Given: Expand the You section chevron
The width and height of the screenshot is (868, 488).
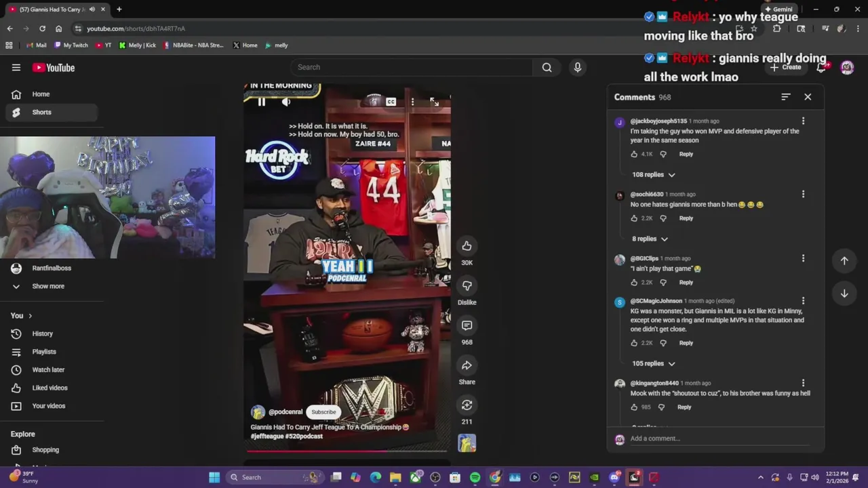Looking at the screenshot, I should tap(30, 316).
